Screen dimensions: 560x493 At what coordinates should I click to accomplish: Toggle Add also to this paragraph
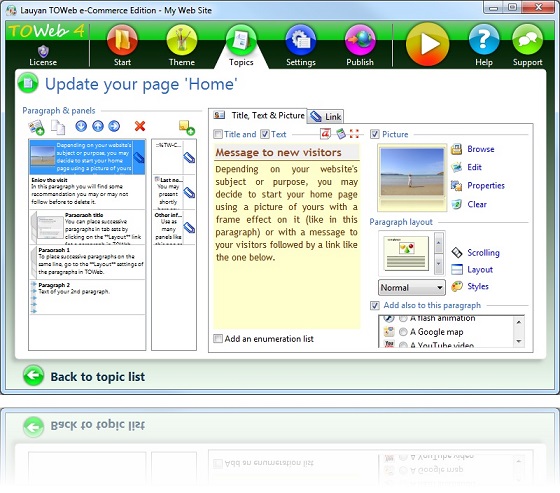tap(374, 305)
